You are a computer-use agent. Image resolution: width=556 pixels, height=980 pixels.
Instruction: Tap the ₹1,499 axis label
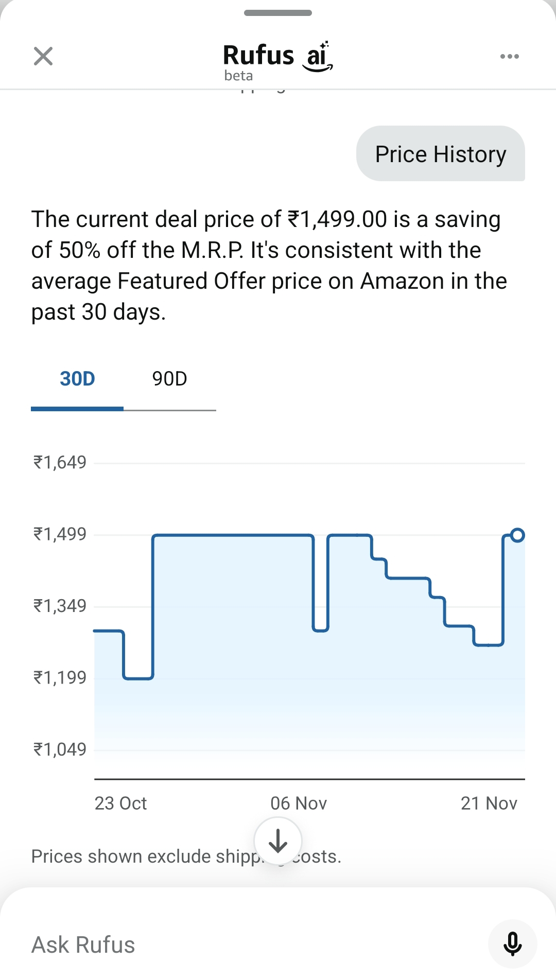60,534
